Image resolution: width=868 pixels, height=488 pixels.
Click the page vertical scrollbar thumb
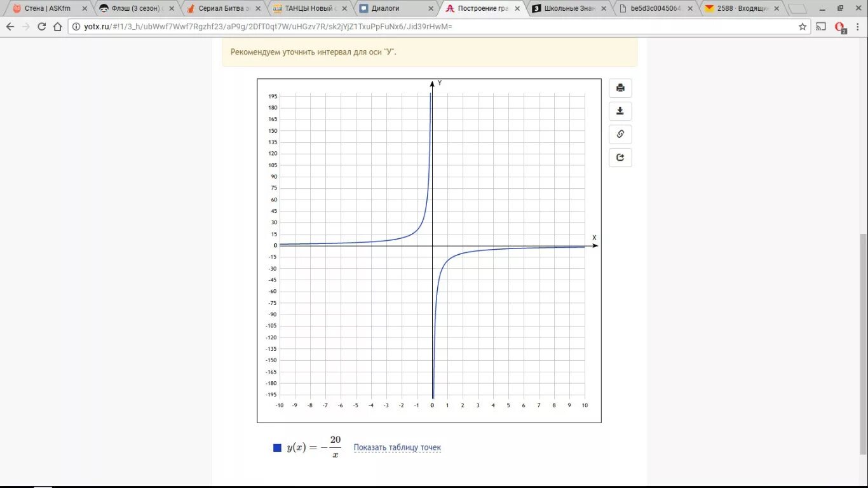click(863, 344)
